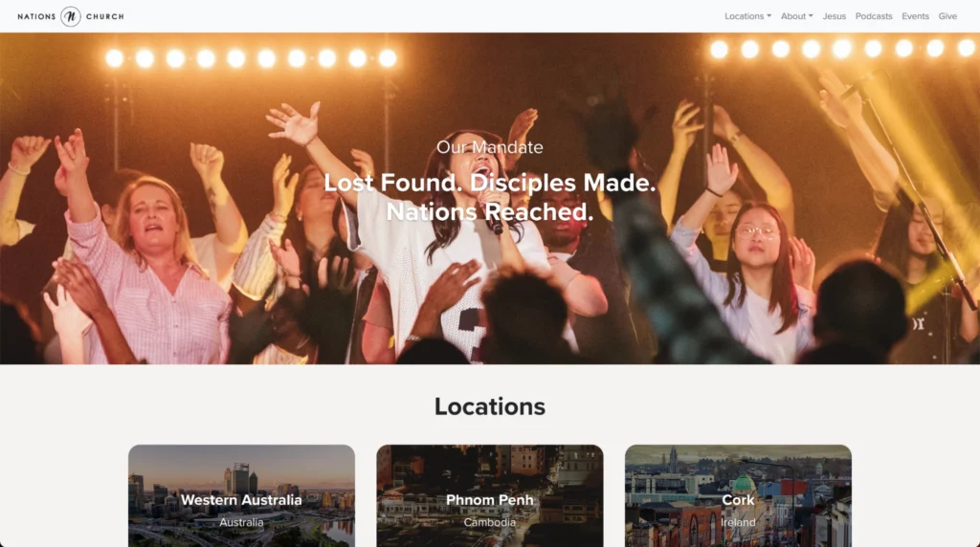Image resolution: width=980 pixels, height=547 pixels.
Task: Open the Phnom Penh card title
Action: click(x=489, y=500)
